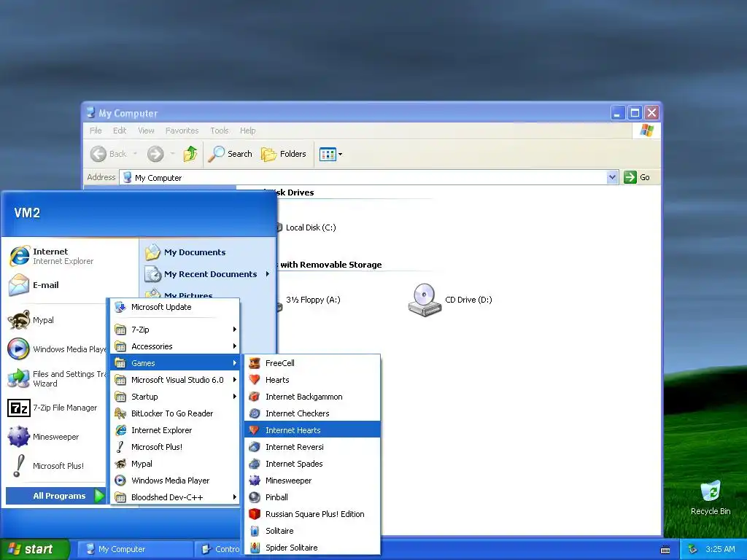Open Favorites menu
Viewport: 747px width, 560px height.
click(x=182, y=131)
